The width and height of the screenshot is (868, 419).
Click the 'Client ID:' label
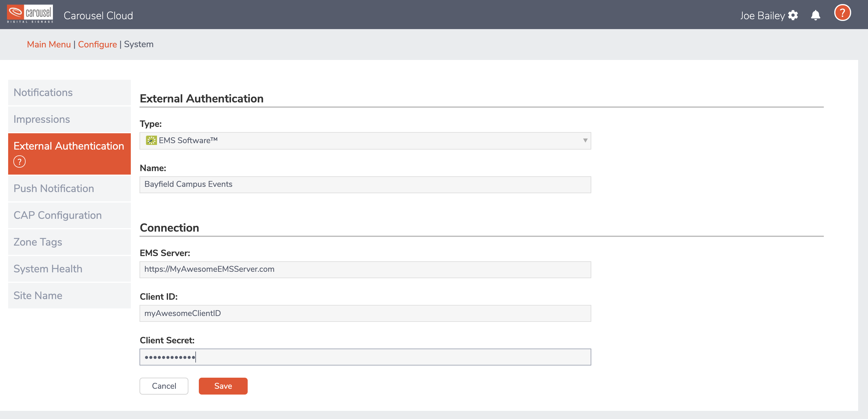click(x=159, y=297)
